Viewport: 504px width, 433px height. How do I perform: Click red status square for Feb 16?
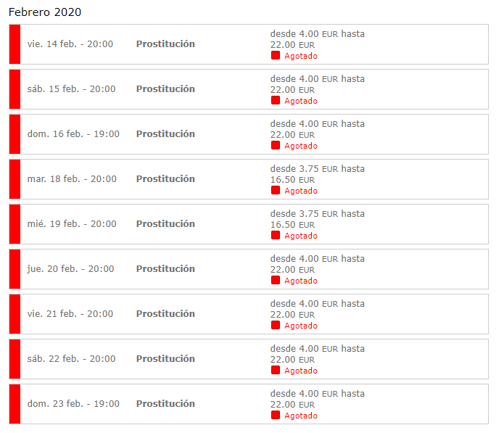coord(276,145)
